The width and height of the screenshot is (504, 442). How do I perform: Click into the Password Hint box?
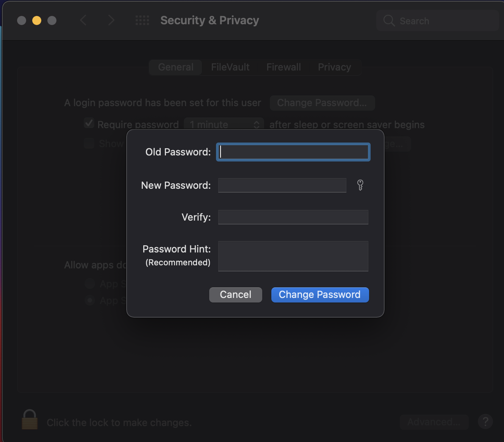pos(293,256)
